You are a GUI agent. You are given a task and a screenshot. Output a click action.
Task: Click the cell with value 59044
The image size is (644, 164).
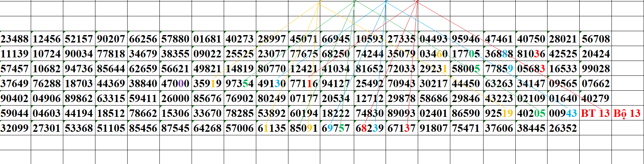[15, 113]
